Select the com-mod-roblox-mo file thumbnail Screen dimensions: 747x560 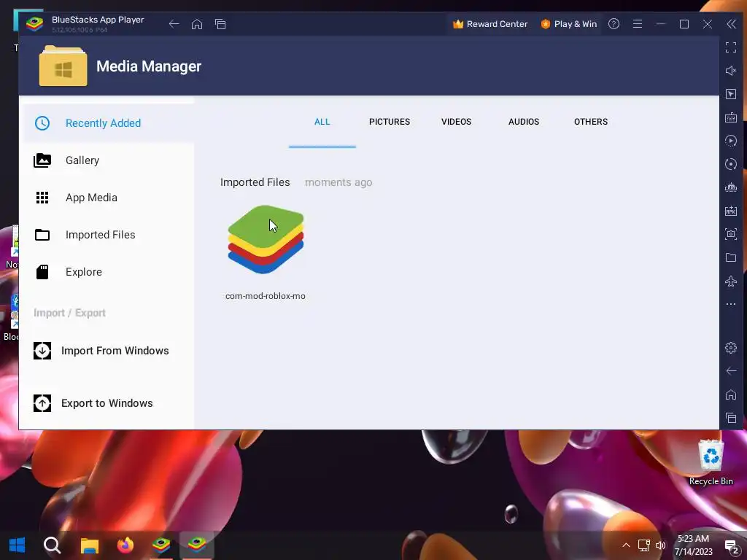point(266,239)
